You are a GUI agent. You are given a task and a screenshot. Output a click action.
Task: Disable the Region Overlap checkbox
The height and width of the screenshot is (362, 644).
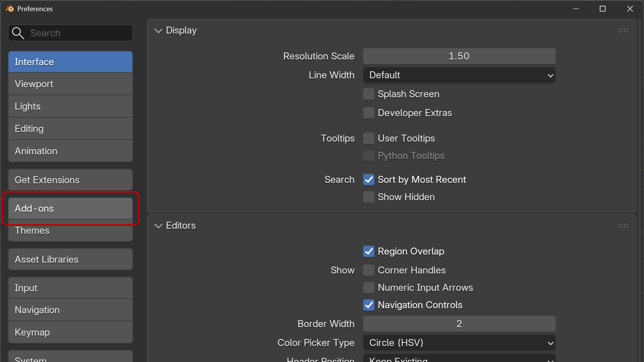369,251
